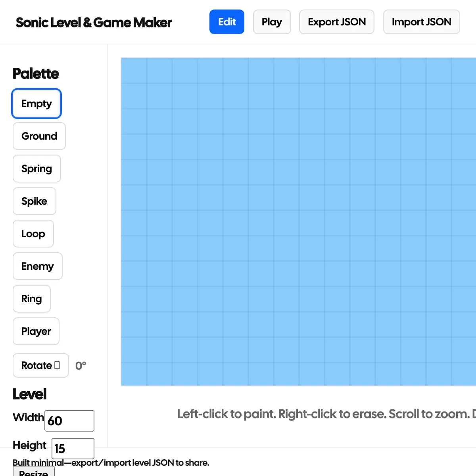Click the Sonic Level & Game Maker title
Viewport: 476px width, 476px height.
click(94, 23)
